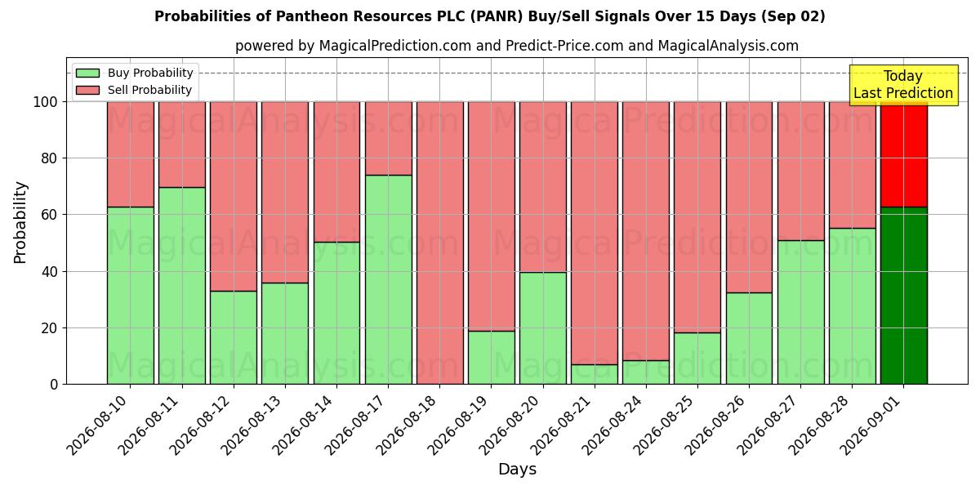This screenshot has height=490, width=980.
Task: Click the red sell bar for 2026-08-21
Action: click(595, 234)
